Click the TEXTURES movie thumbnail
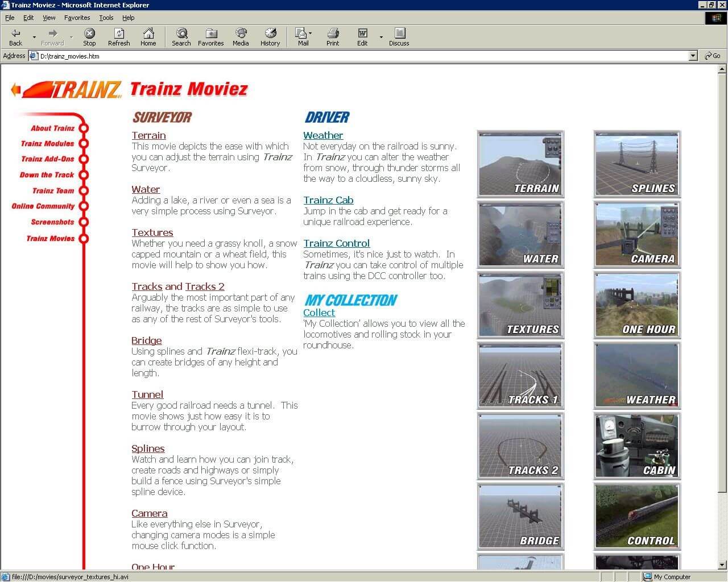The image size is (728, 582). click(x=520, y=305)
